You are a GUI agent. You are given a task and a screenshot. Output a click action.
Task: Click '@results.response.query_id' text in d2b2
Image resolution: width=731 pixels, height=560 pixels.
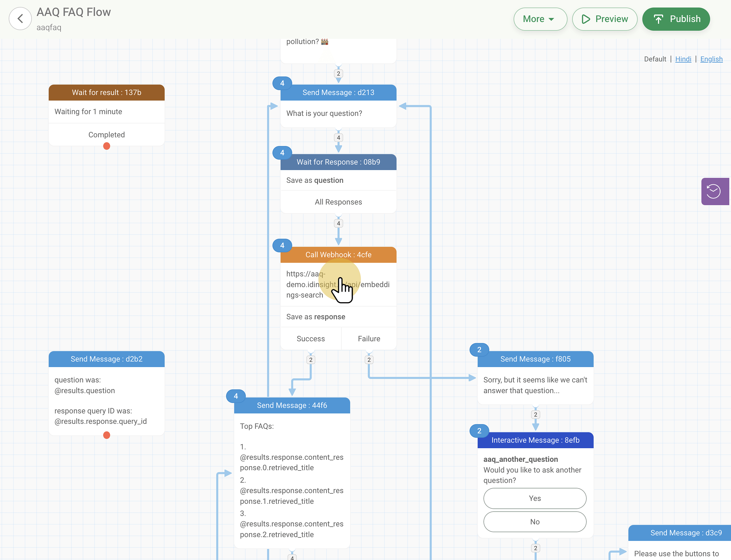click(101, 421)
